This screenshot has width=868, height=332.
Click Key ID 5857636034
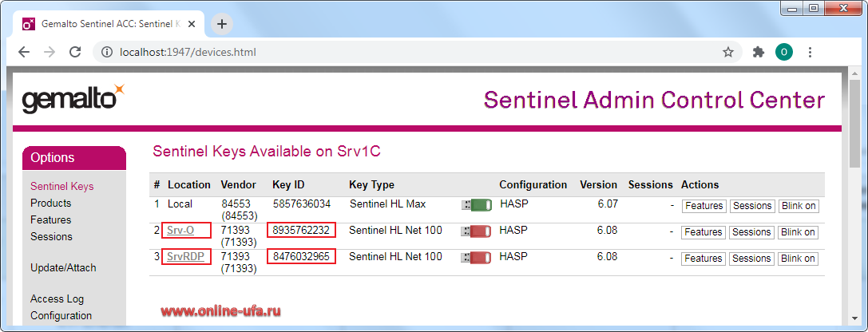(302, 204)
